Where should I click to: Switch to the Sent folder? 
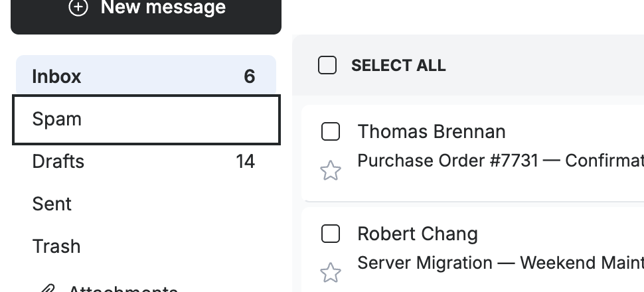click(146, 204)
